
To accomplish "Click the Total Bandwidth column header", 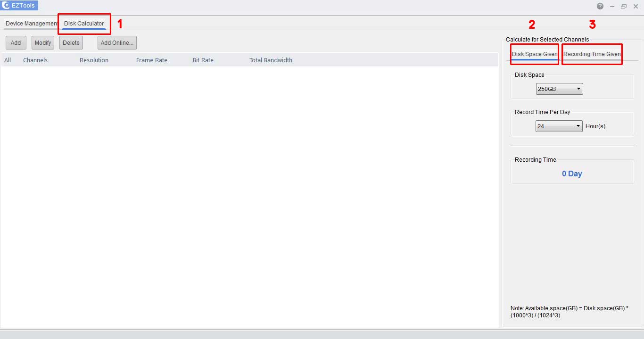I will pos(271,60).
